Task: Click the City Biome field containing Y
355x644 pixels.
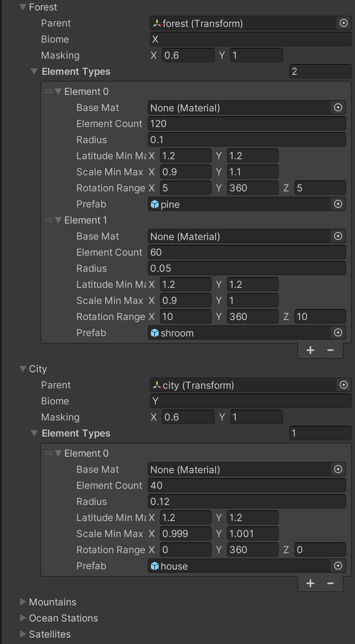Action: [251, 401]
